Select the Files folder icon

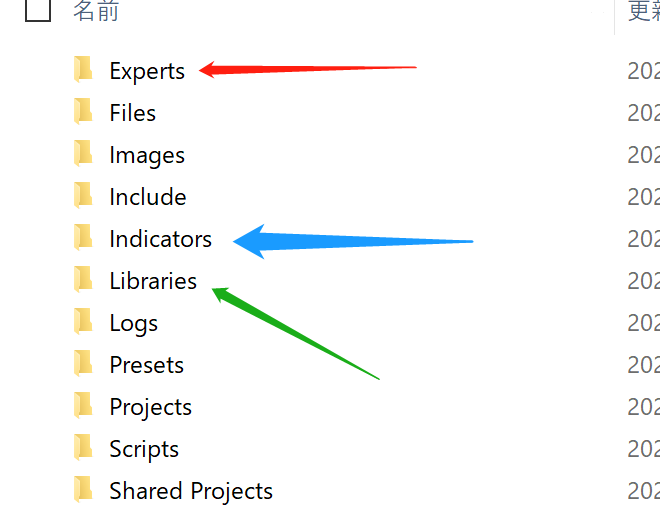(83, 112)
